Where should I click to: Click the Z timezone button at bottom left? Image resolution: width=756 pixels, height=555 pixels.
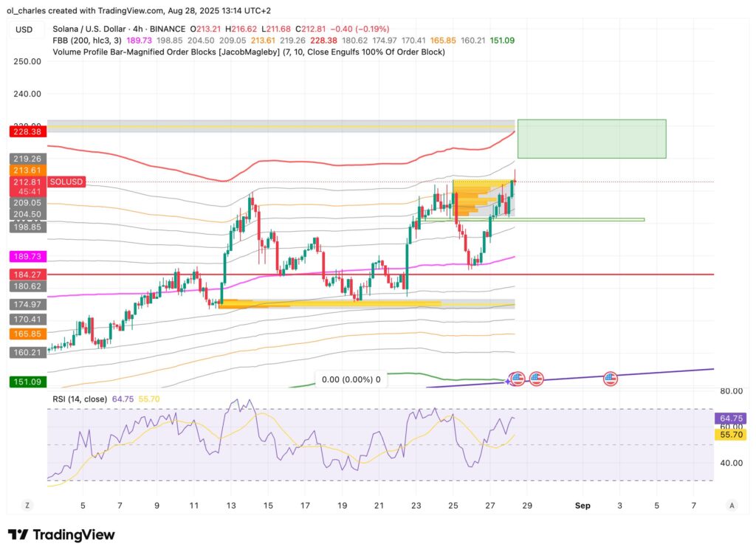pyautogui.click(x=27, y=506)
